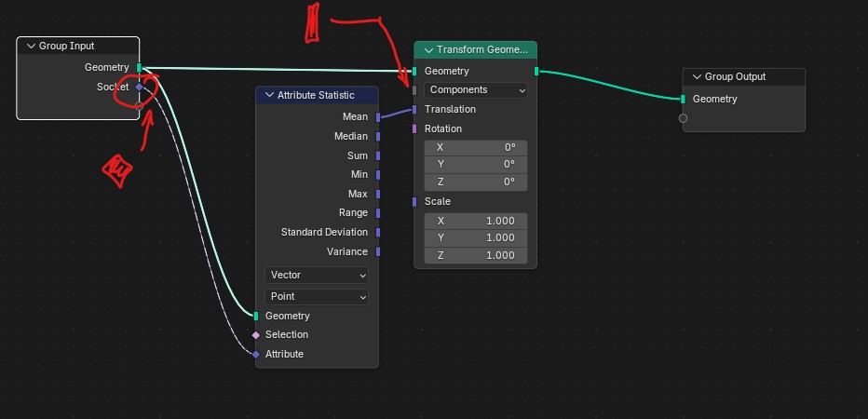The height and width of the screenshot is (419, 868).
Task: Click the Rotation input socket
Action: click(x=414, y=128)
